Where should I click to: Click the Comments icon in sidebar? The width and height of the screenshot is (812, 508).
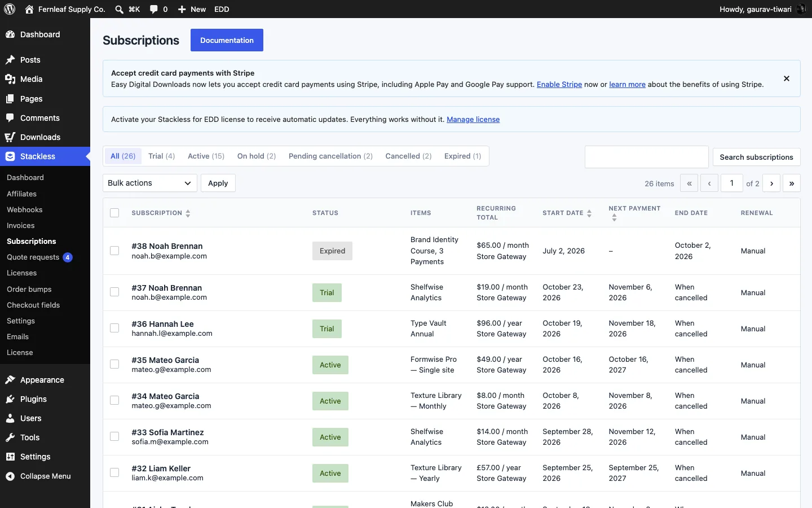click(10, 118)
